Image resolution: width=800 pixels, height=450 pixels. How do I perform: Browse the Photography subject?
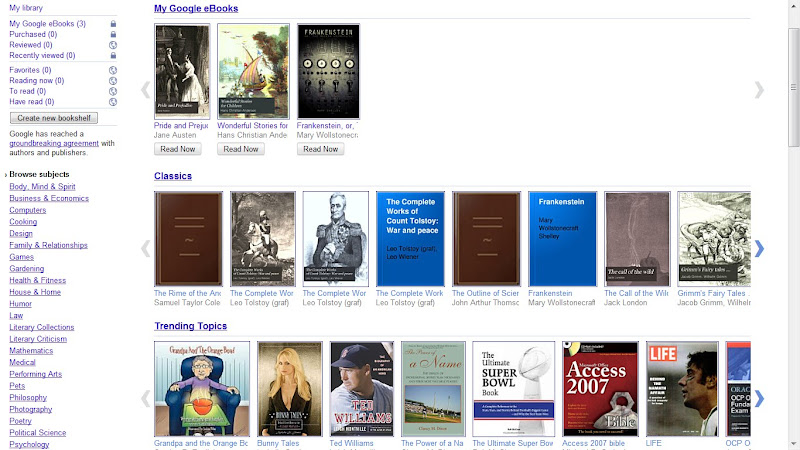pyautogui.click(x=31, y=410)
